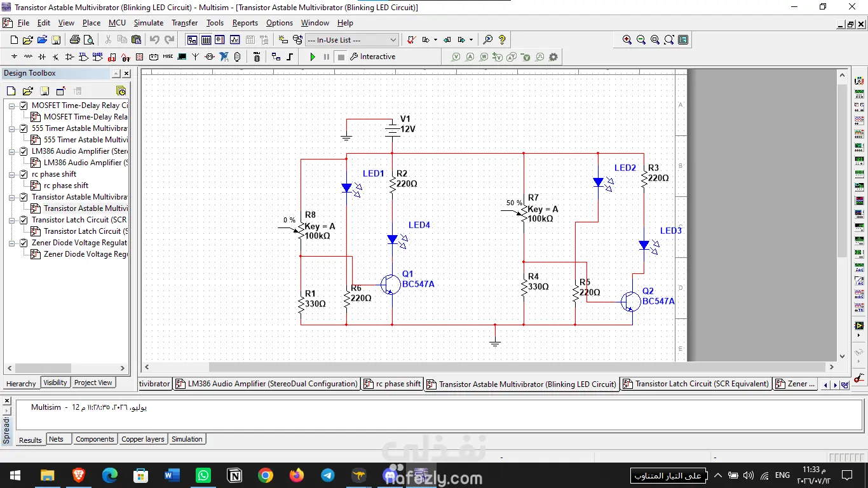The height and width of the screenshot is (488, 868).
Task: Collapse Transistor Astable Multivibrator tree node
Action: pyautogui.click(x=12, y=197)
